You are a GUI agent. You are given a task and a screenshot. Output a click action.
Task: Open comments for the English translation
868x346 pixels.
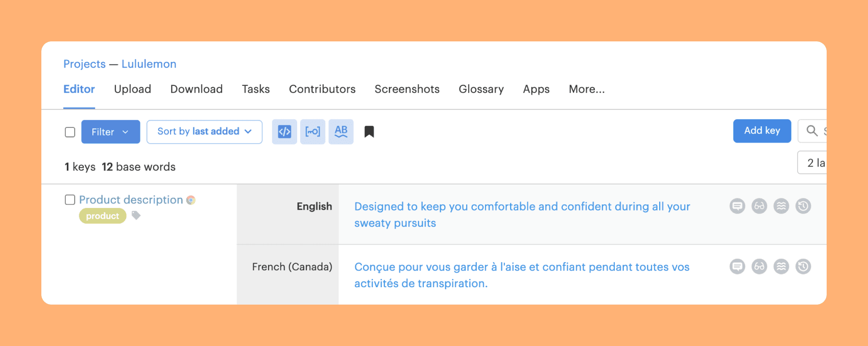pos(737,206)
